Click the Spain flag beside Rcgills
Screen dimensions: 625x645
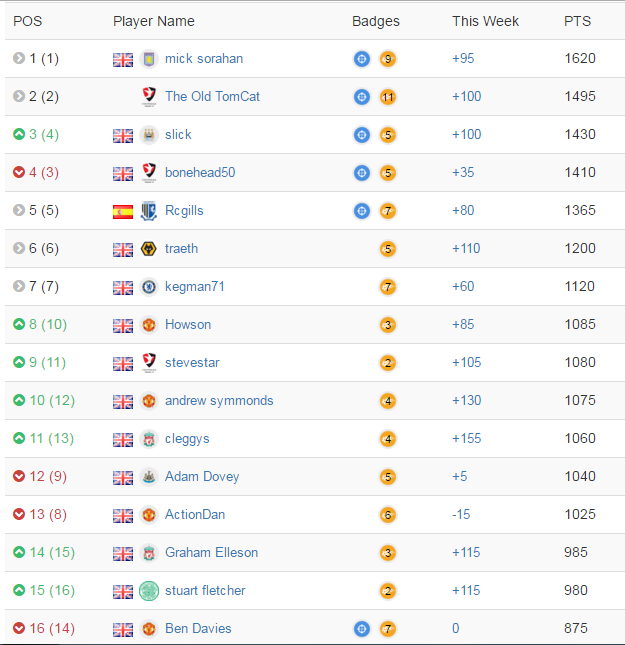(123, 211)
